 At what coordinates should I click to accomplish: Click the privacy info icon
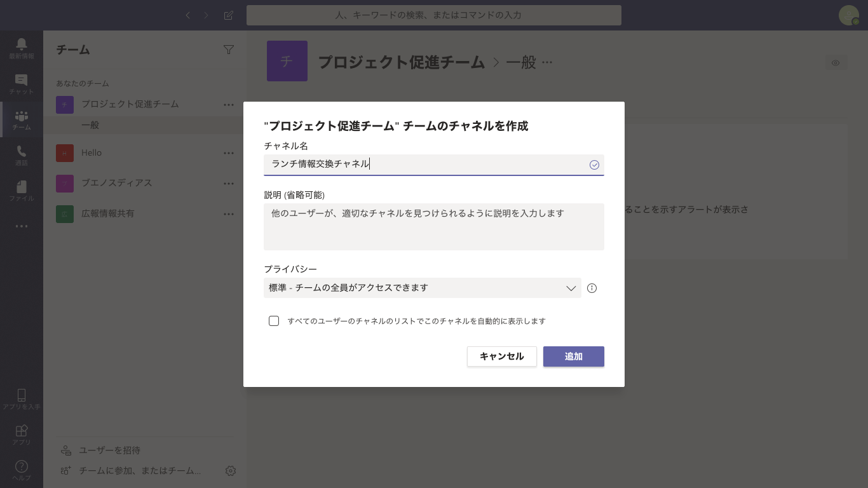click(592, 288)
